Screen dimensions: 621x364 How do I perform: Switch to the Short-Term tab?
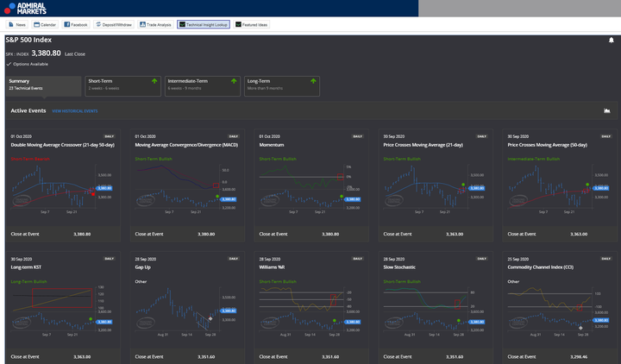(122, 85)
